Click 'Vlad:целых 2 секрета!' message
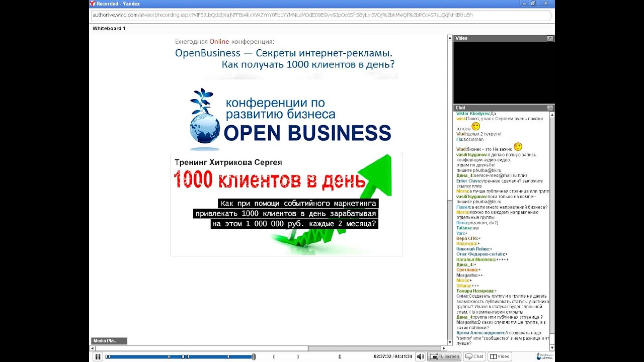This screenshot has width=644, height=362. [478, 134]
